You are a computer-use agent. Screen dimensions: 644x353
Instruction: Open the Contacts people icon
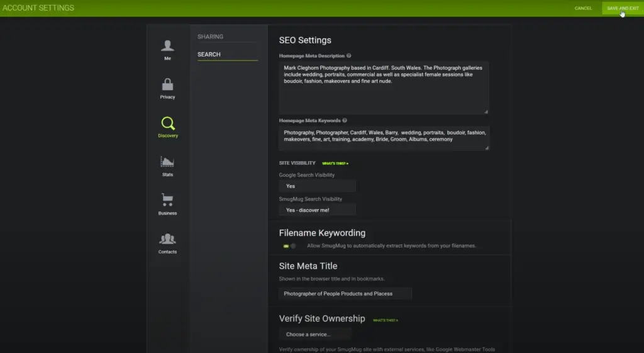pos(167,240)
